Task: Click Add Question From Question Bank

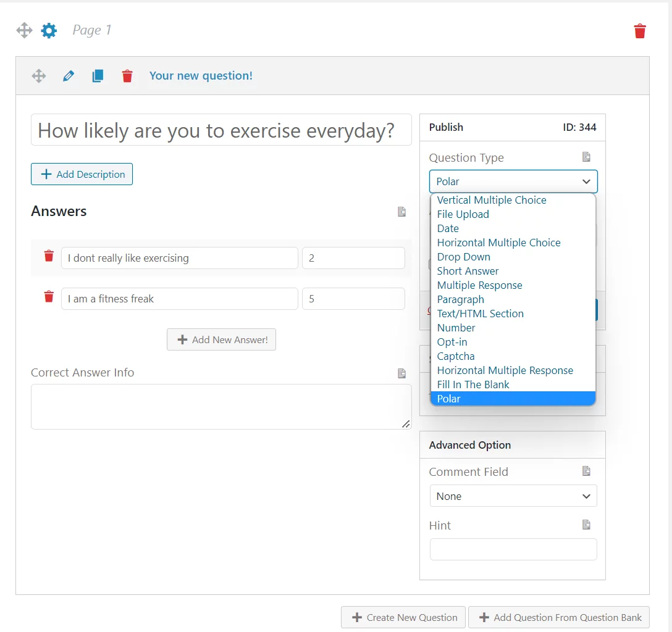Action: [558, 617]
